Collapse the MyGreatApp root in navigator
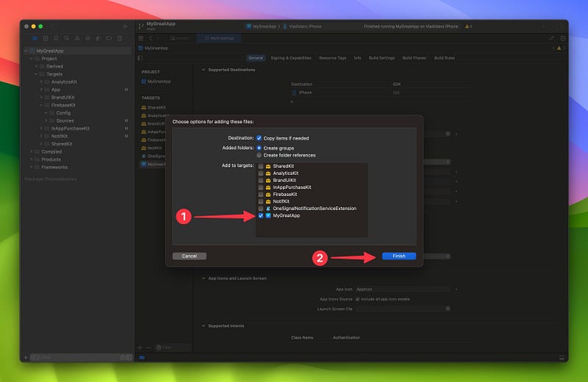This screenshot has height=382, width=588. point(26,51)
